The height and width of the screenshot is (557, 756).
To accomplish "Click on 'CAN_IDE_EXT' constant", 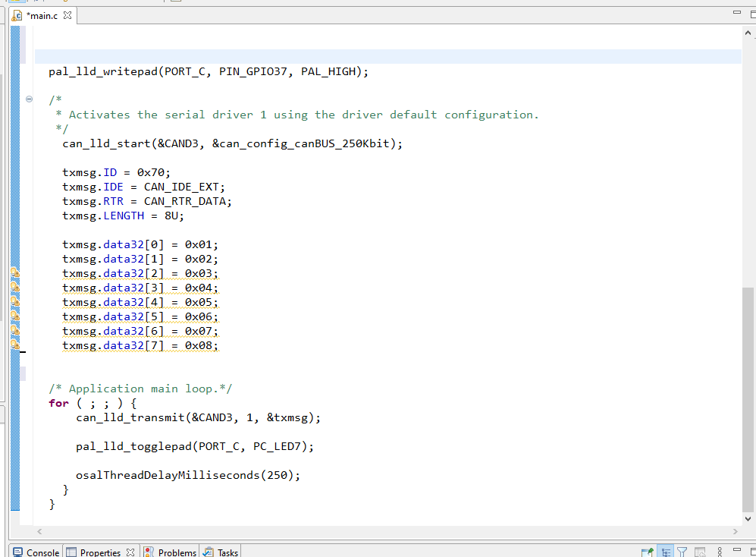I will (x=180, y=187).
